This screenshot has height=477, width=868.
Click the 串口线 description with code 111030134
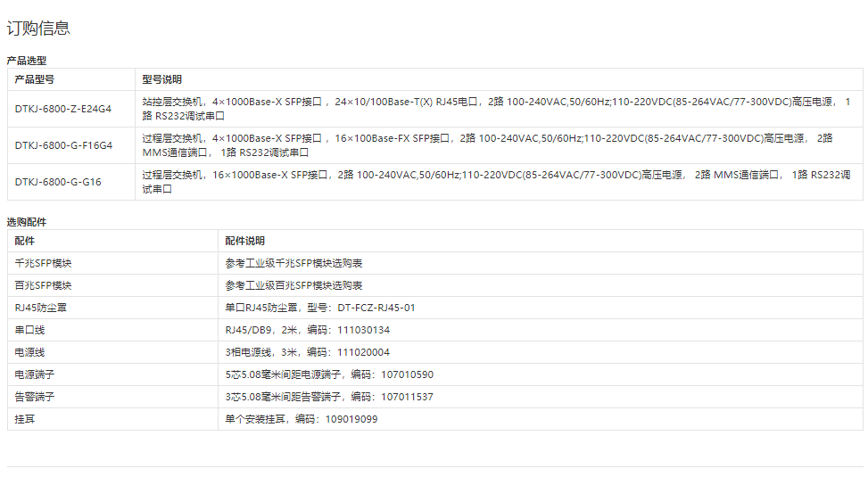tap(307, 330)
